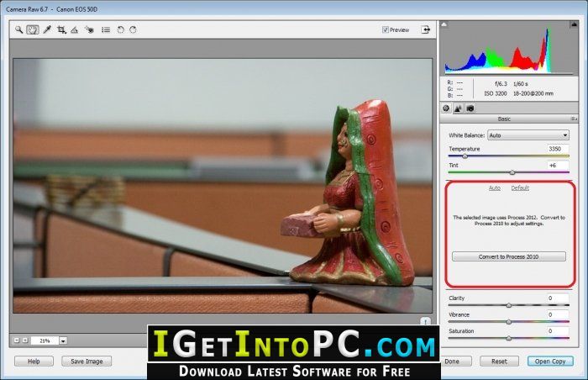Uncheck the Preview checkbox
588x380 pixels.
(x=385, y=29)
